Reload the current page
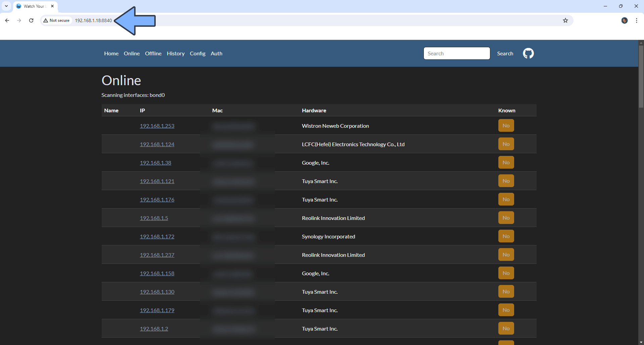The width and height of the screenshot is (644, 345). point(31,20)
